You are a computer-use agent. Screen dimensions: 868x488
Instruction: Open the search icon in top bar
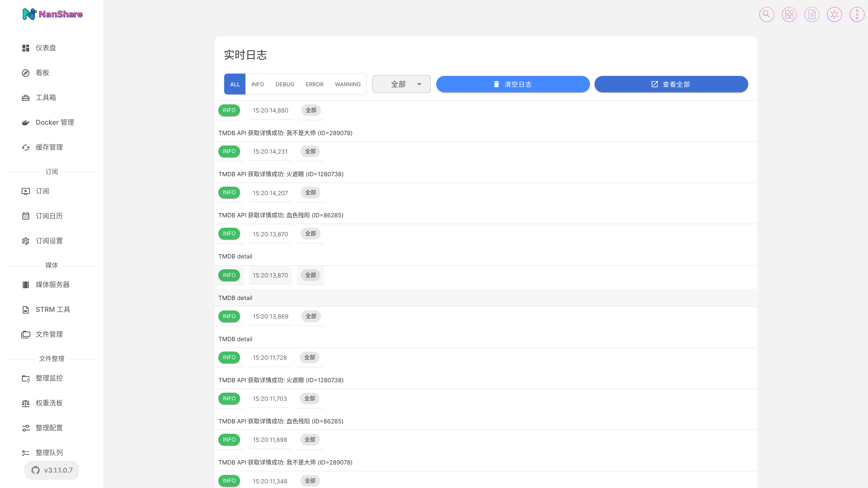tap(766, 14)
